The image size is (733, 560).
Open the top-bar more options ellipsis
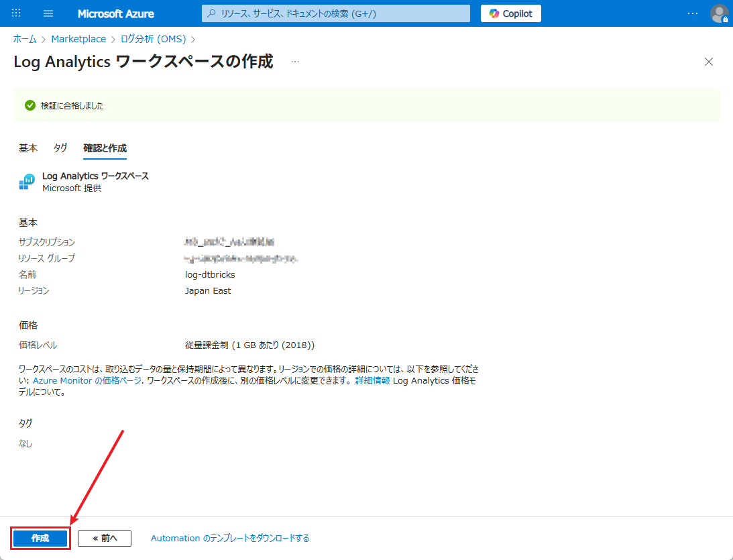tap(693, 13)
